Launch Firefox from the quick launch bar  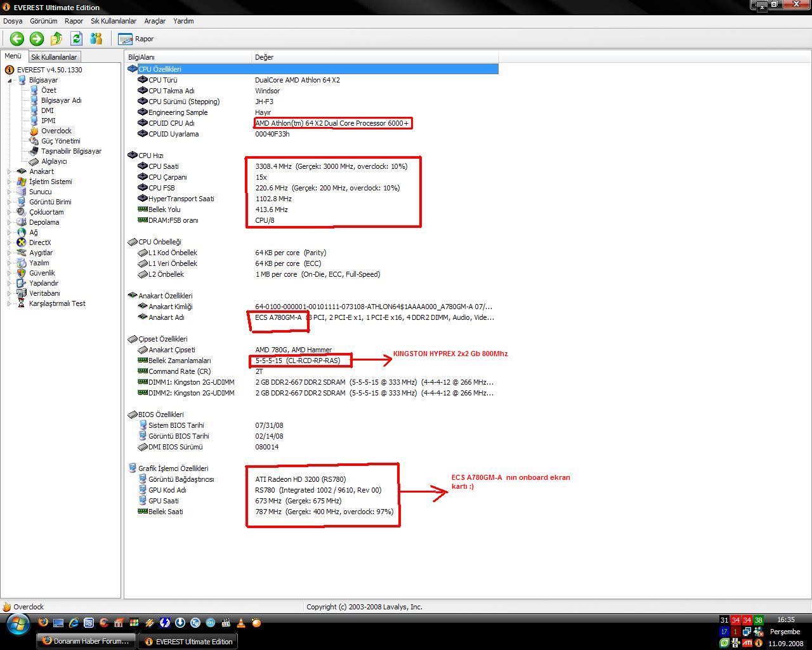pyautogui.click(x=43, y=623)
